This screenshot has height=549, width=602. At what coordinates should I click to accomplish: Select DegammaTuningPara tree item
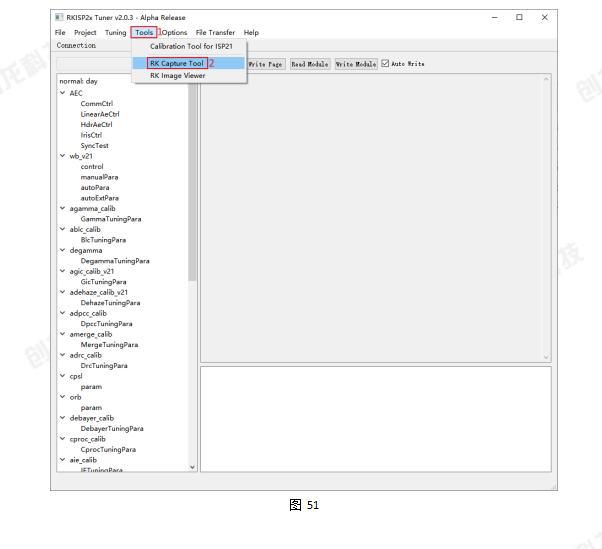[x=115, y=261]
